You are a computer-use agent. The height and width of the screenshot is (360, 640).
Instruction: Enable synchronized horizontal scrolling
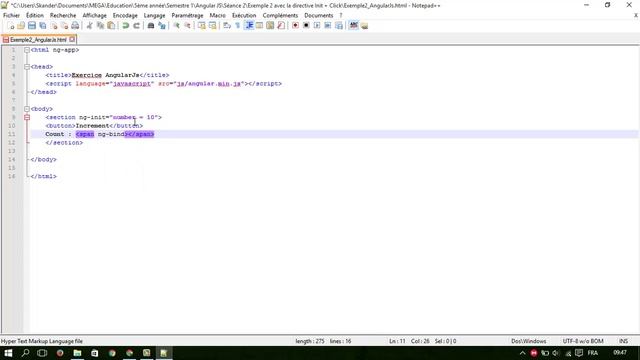(212, 26)
